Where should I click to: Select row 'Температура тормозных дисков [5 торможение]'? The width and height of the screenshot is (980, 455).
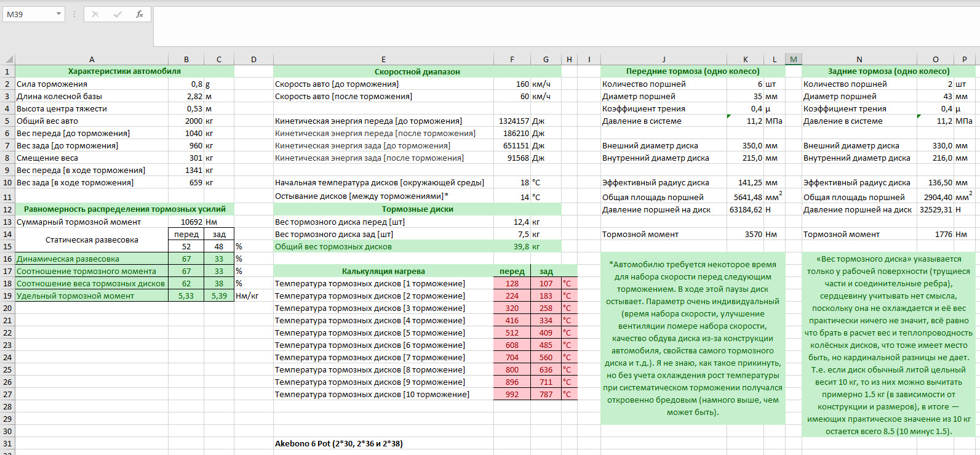(x=383, y=332)
